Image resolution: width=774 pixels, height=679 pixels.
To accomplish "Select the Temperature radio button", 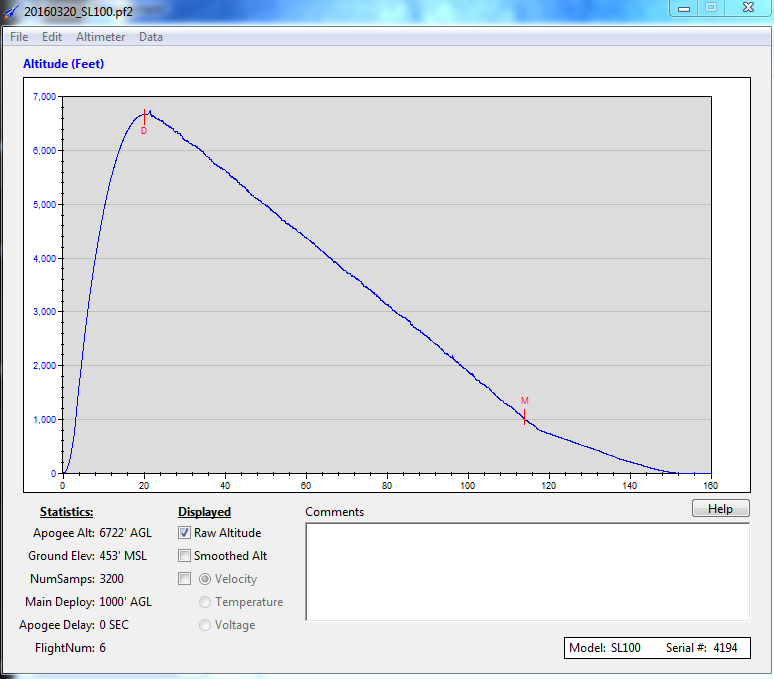I will [x=205, y=602].
